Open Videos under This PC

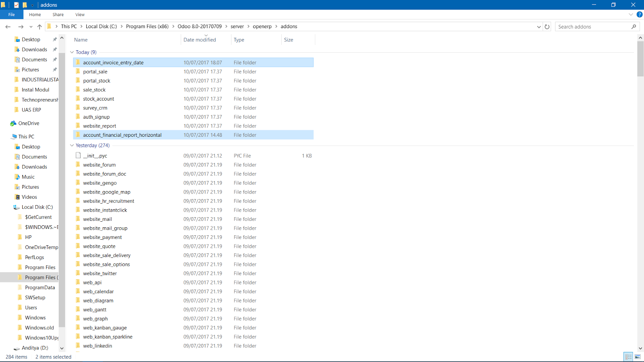point(29,197)
